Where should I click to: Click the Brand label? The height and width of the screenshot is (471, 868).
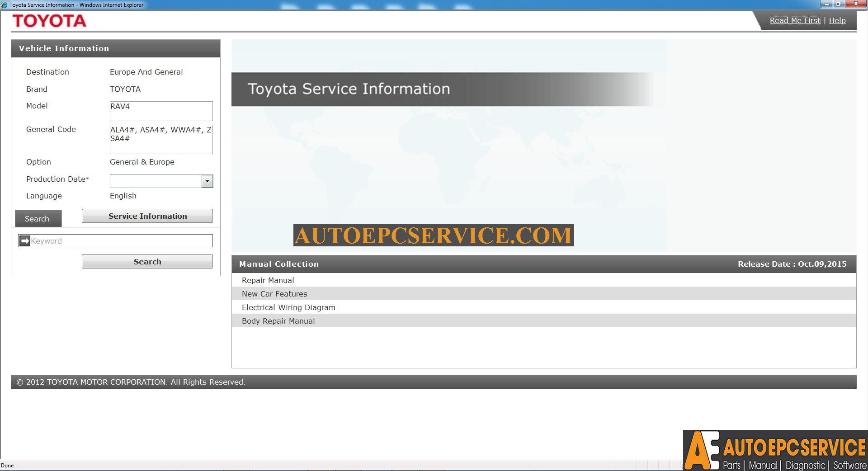(x=37, y=89)
